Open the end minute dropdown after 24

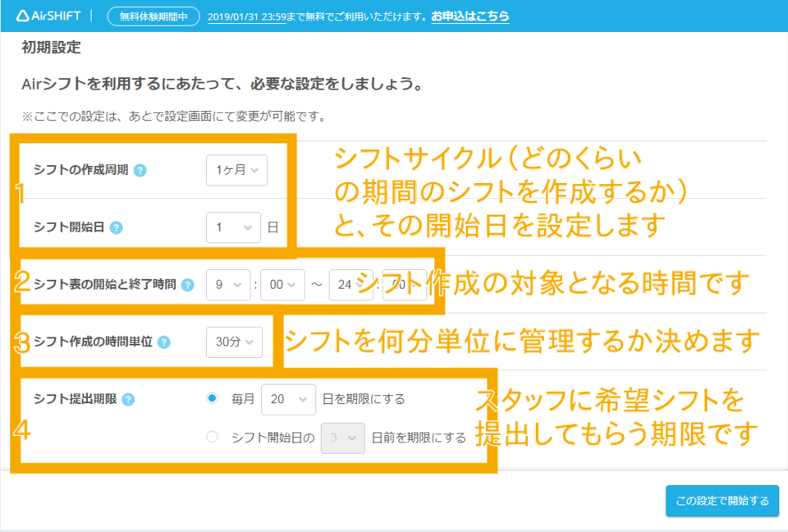point(404,285)
